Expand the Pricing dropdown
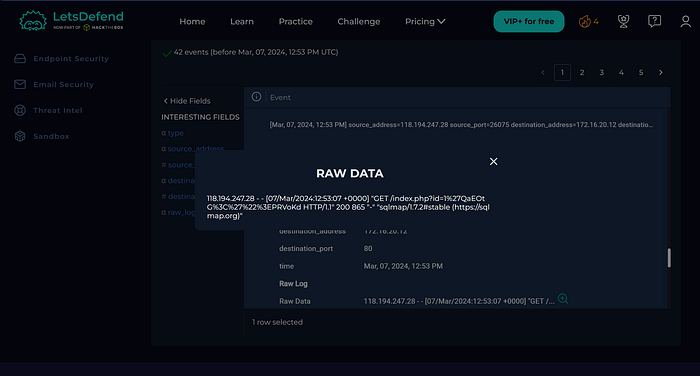 (x=425, y=21)
